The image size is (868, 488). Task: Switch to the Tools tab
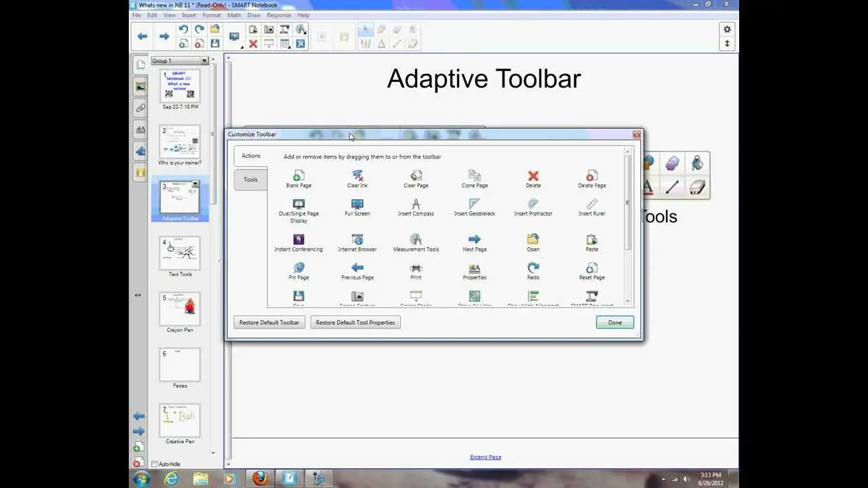click(x=251, y=180)
